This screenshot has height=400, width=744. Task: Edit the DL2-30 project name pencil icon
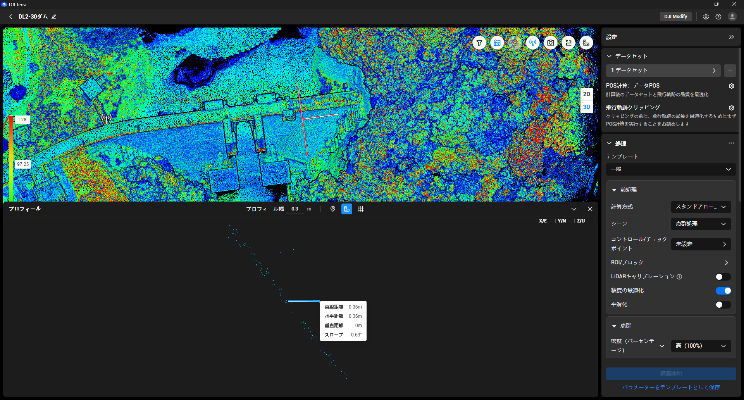pos(54,17)
